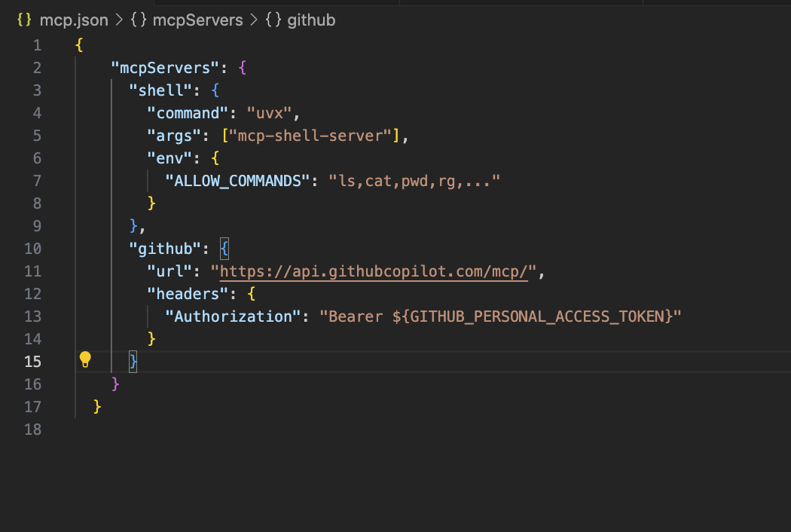Click the "github" key on line 10

[165, 249]
